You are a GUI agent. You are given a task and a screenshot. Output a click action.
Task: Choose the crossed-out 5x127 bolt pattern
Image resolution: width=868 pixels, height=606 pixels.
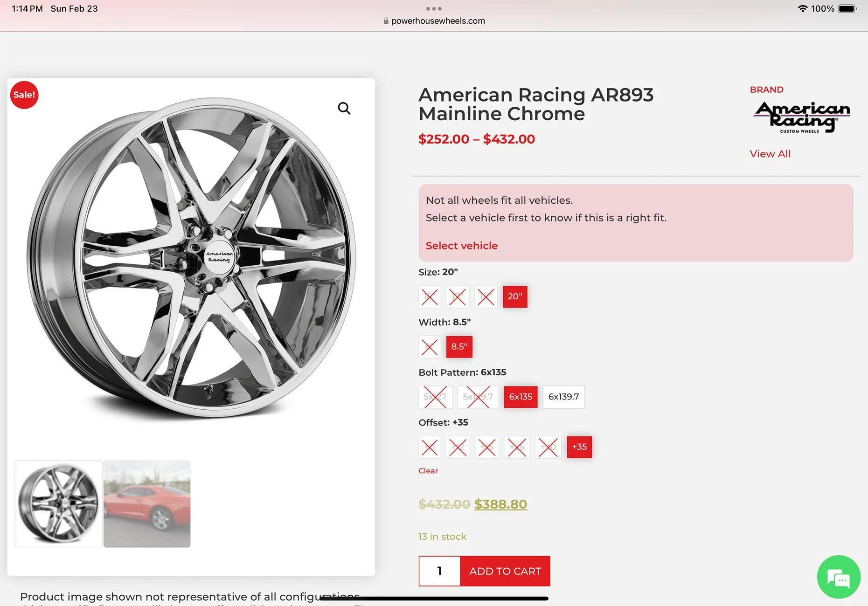point(435,397)
